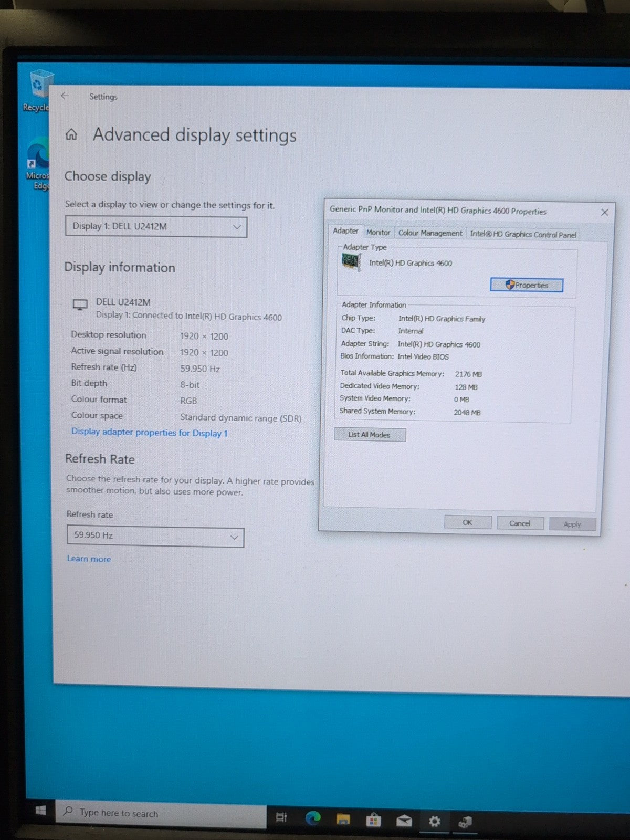Open the Mail app from taskbar

404,820
